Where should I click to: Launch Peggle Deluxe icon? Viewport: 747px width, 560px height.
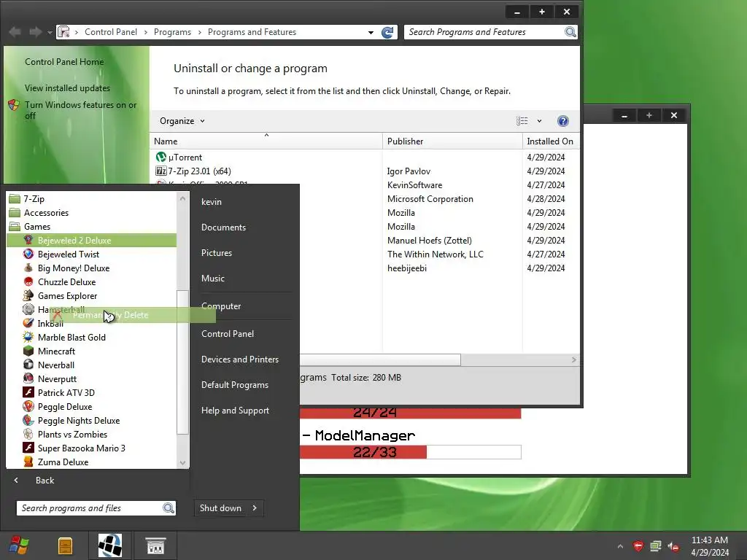tap(28, 406)
